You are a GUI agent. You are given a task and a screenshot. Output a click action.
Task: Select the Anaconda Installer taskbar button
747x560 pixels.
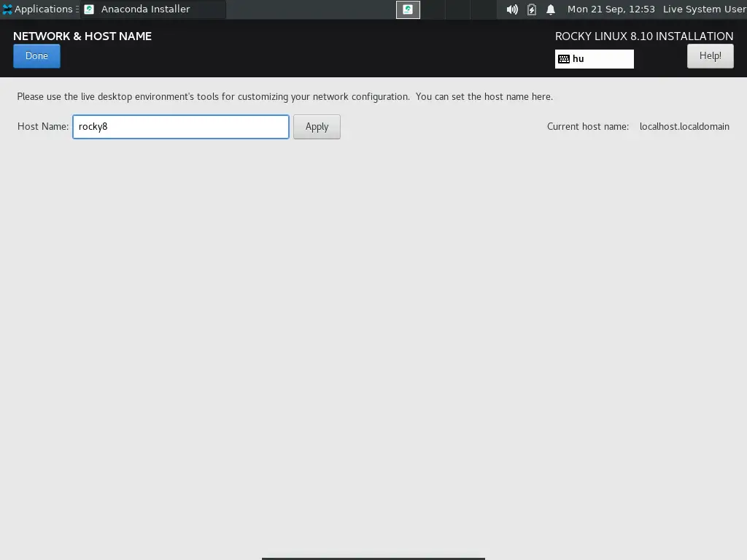click(153, 9)
